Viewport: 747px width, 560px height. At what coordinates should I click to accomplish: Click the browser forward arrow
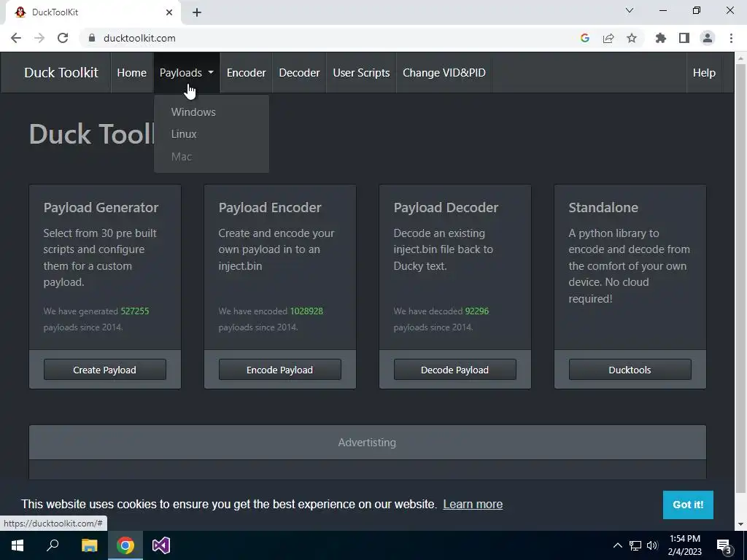tap(39, 38)
